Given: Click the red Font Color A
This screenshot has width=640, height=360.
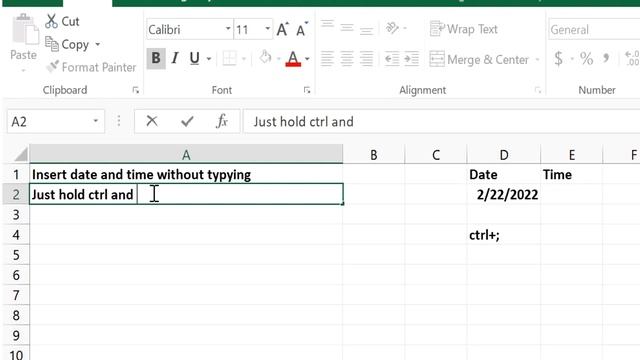Looking at the screenshot, I should 293,58.
